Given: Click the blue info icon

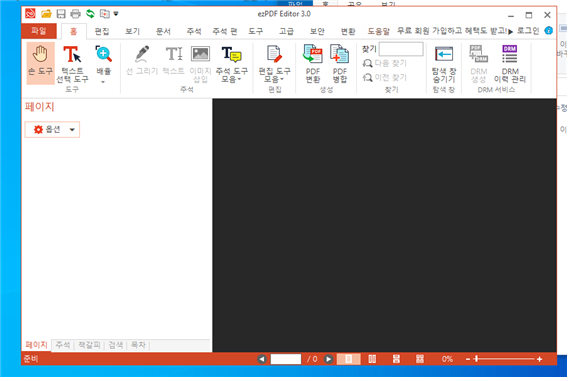Looking at the screenshot, I should click(x=548, y=30).
